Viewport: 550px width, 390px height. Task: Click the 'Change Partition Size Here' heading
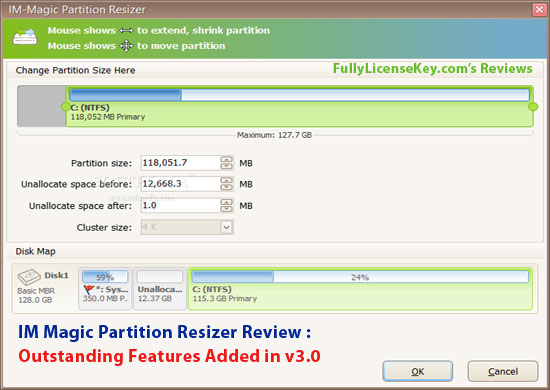click(x=75, y=70)
